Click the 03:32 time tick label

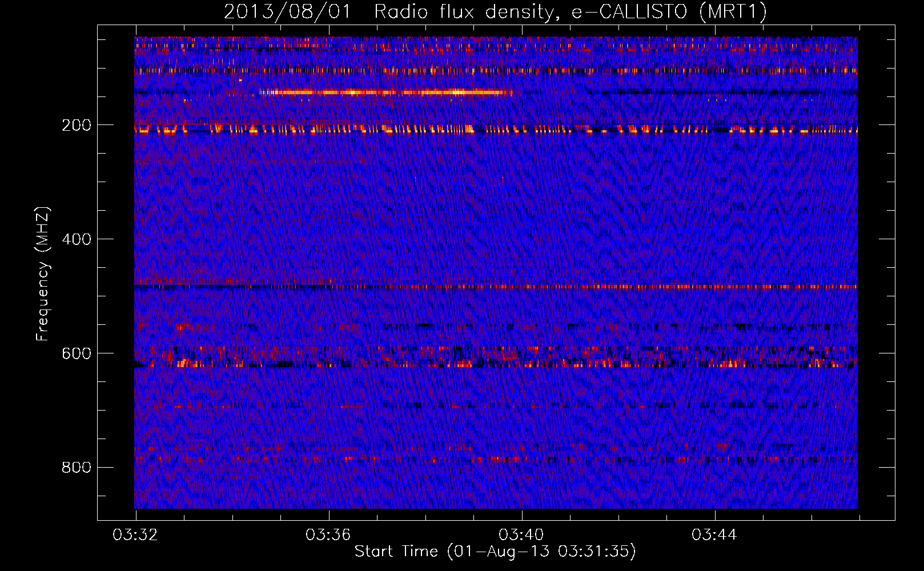[x=135, y=535]
